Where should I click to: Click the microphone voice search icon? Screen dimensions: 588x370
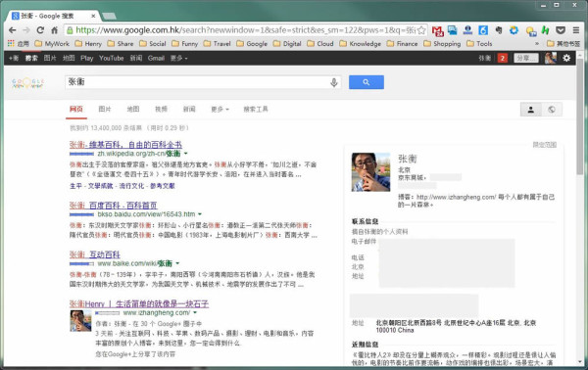tap(334, 82)
